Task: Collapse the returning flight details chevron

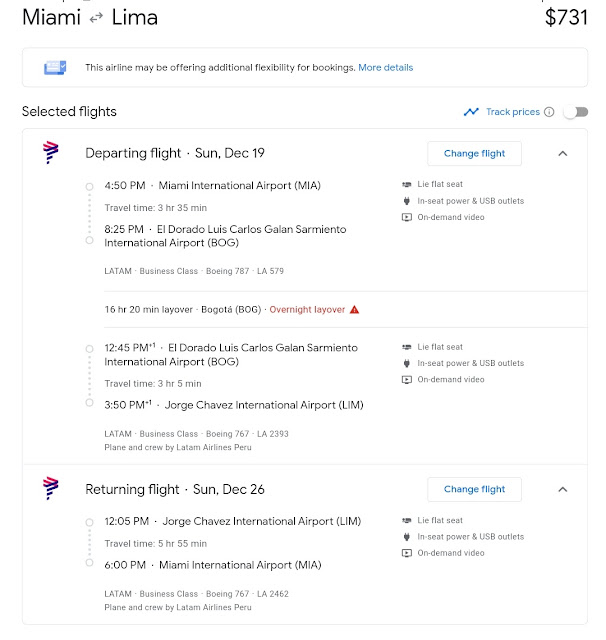Action: [x=563, y=489]
